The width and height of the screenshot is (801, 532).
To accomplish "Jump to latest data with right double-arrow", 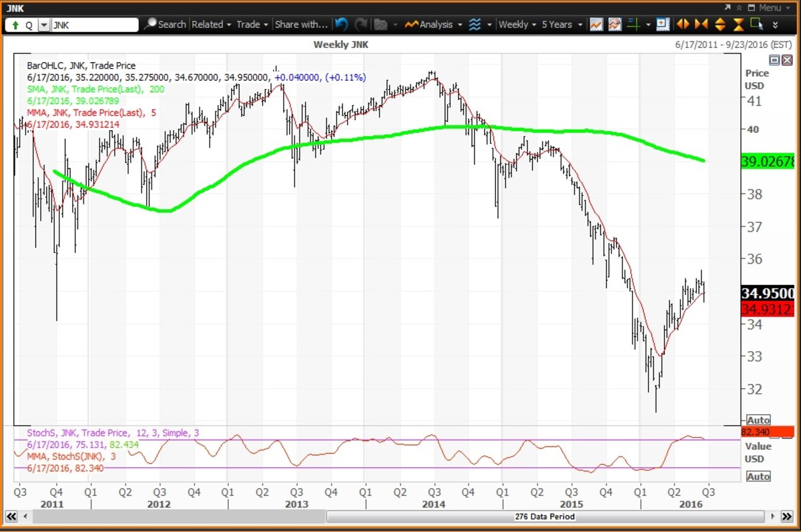I will point(788,517).
